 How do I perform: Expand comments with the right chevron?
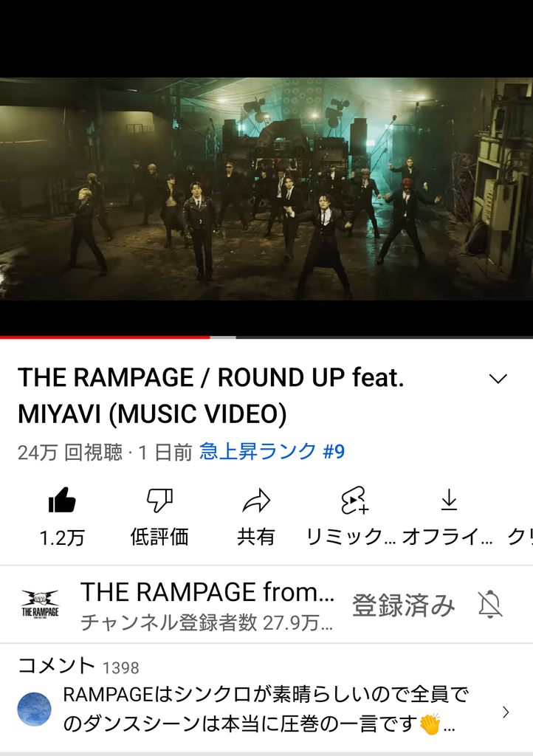506,712
